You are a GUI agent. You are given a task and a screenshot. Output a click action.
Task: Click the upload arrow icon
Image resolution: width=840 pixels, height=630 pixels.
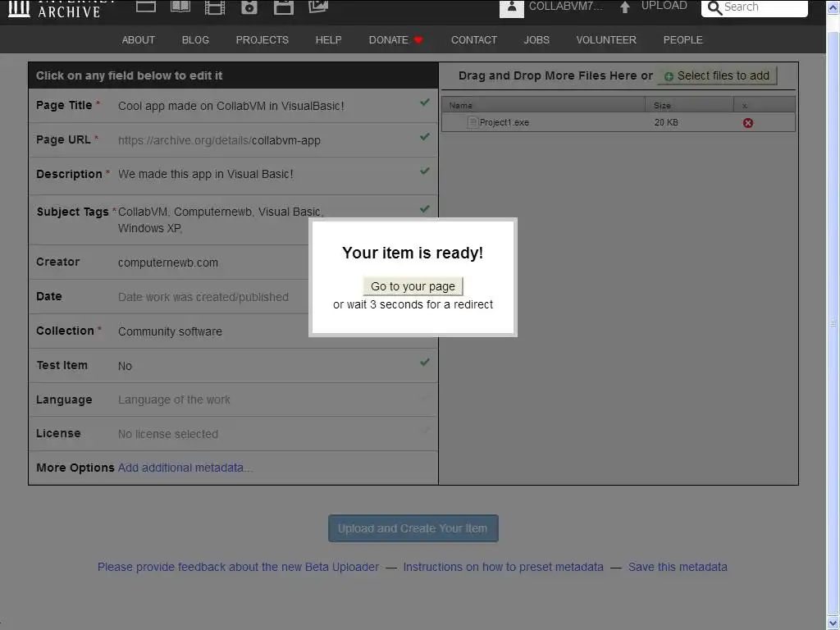(624, 7)
